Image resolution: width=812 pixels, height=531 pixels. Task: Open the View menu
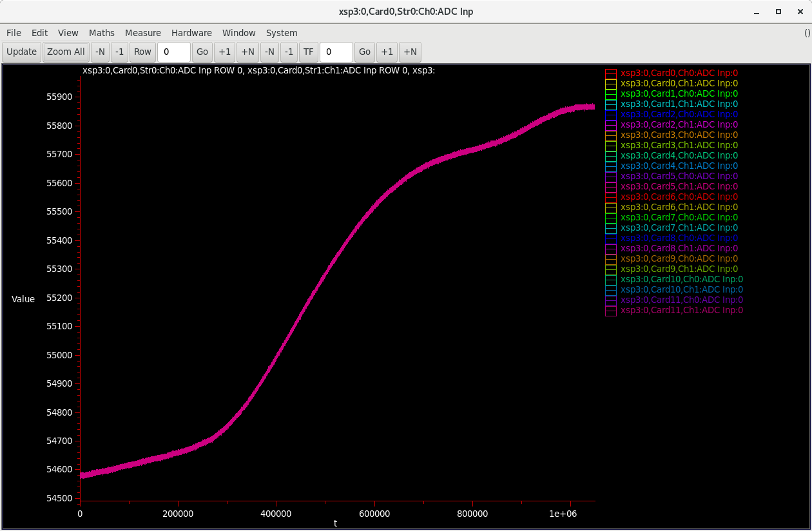coord(68,33)
